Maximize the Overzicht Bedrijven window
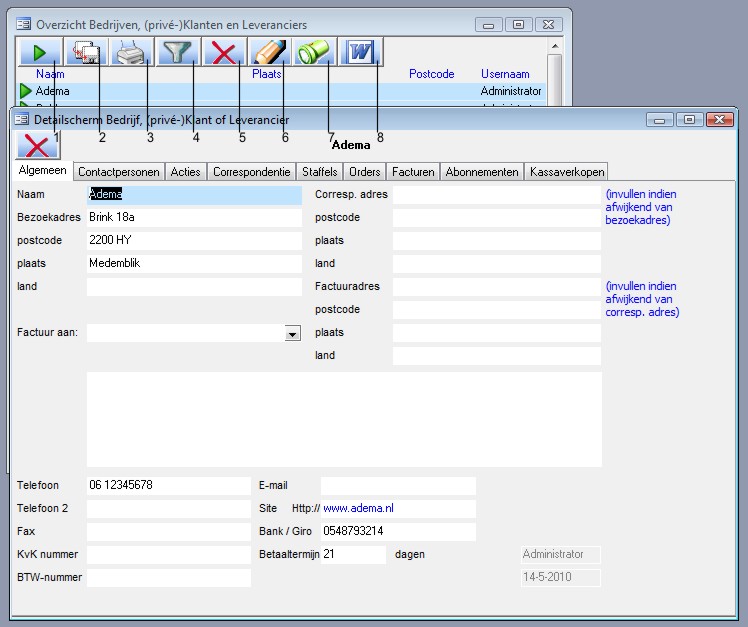This screenshot has width=748, height=627. tap(519, 24)
